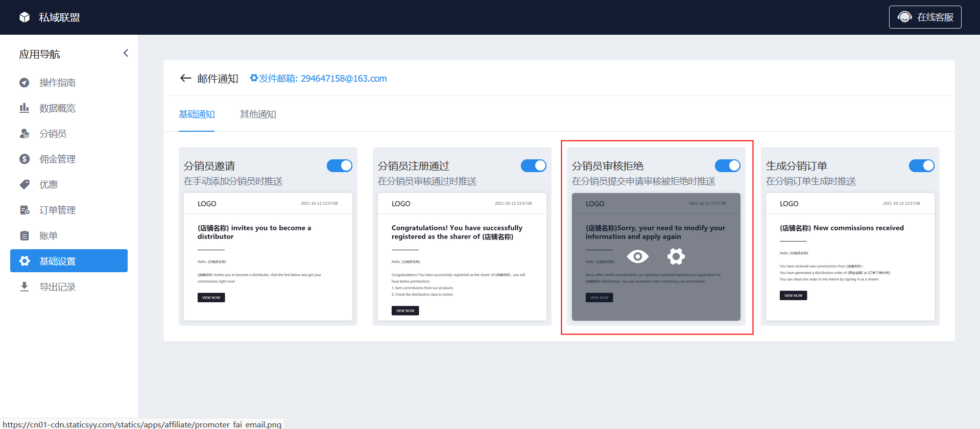Click 在分销员审核通过时推送 description text
980x429 pixels.
(427, 181)
